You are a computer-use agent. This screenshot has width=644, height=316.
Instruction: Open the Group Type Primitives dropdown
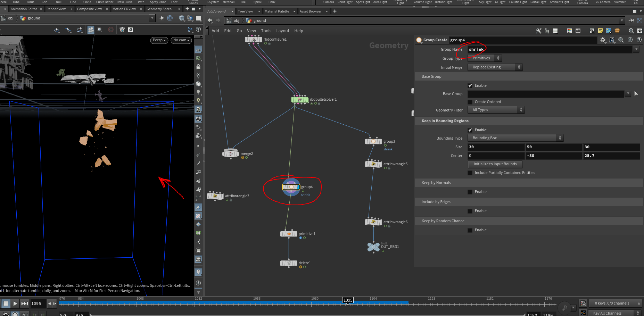pyautogui.click(x=485, y=58)
